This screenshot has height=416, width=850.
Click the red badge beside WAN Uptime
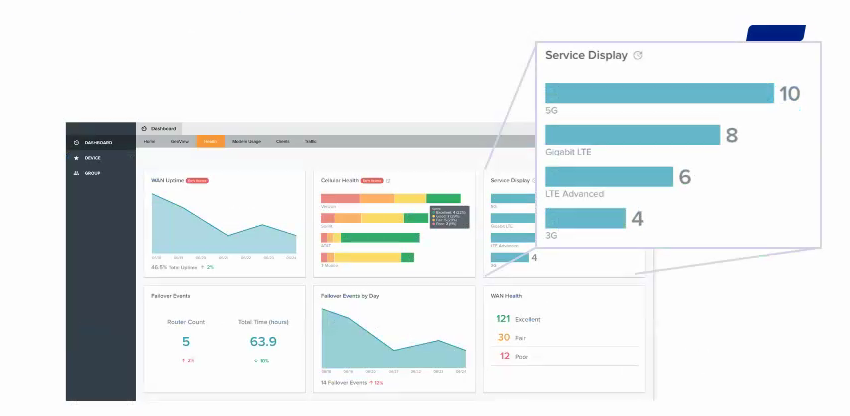click(x=197, y=181)
